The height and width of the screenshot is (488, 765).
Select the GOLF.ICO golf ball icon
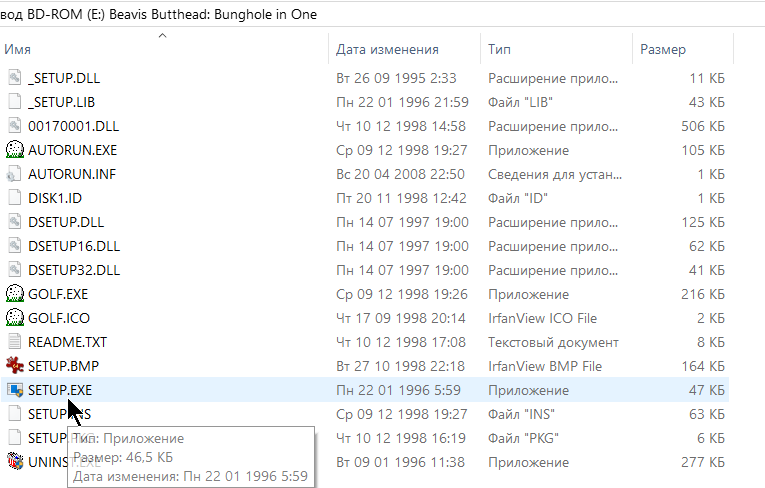coord(15,318)
